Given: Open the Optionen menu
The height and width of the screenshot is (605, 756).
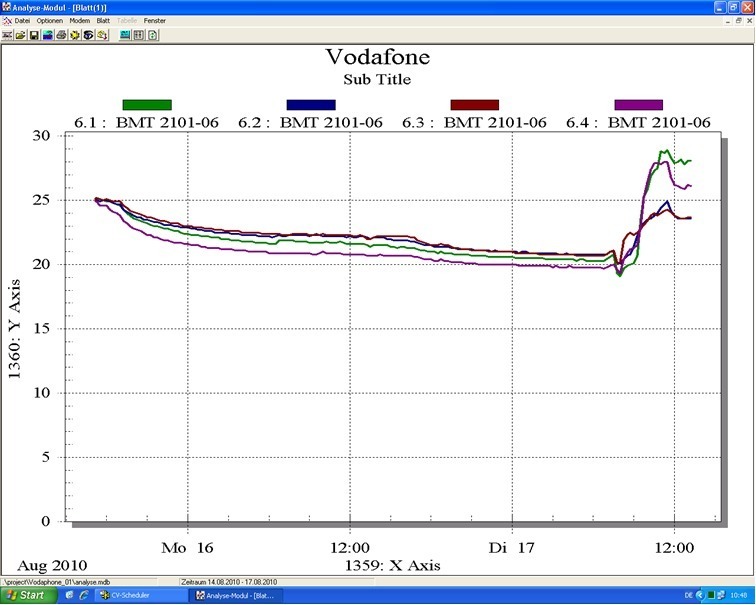Looking at the screenshot, I should tap(50, 21).
